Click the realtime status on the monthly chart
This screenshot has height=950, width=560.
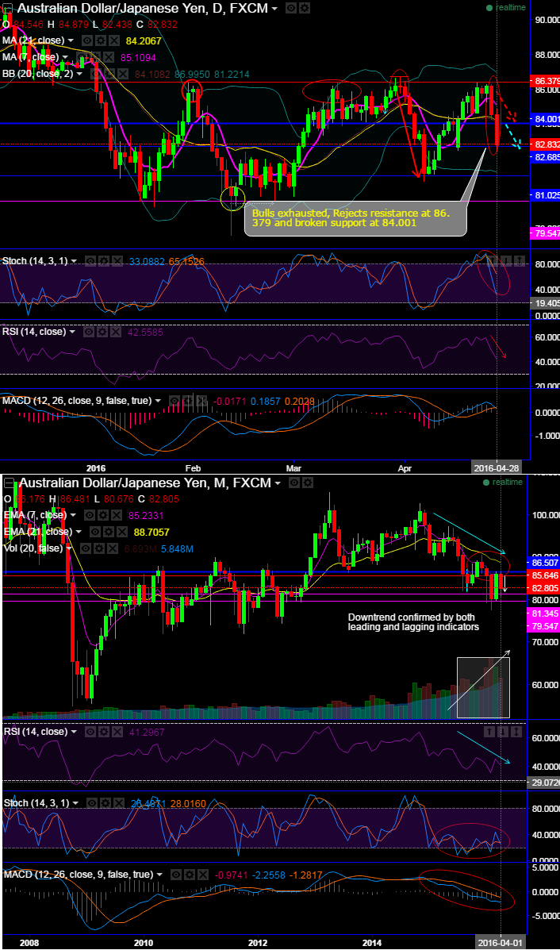503,483
